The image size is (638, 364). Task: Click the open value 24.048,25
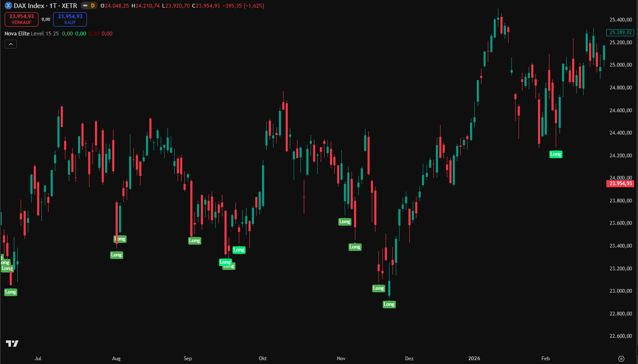coord(117,6)
